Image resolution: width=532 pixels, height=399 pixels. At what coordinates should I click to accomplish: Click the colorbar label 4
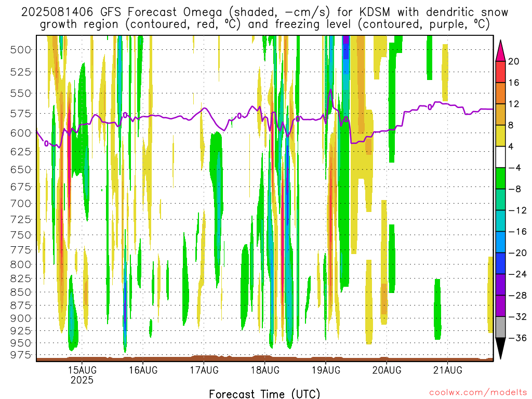click(x=511, y=147)
